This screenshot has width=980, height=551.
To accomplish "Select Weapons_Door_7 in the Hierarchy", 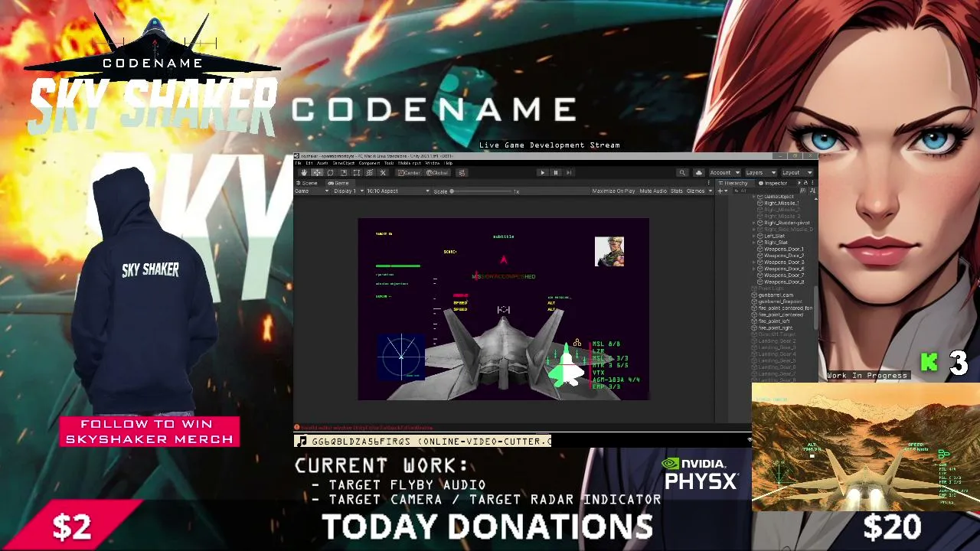I will [785, 275].
